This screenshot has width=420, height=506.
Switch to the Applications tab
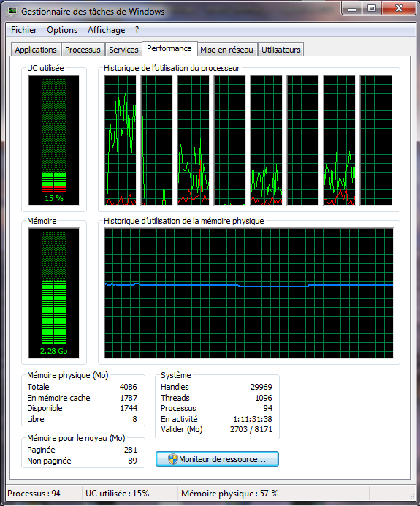point(36,50)
